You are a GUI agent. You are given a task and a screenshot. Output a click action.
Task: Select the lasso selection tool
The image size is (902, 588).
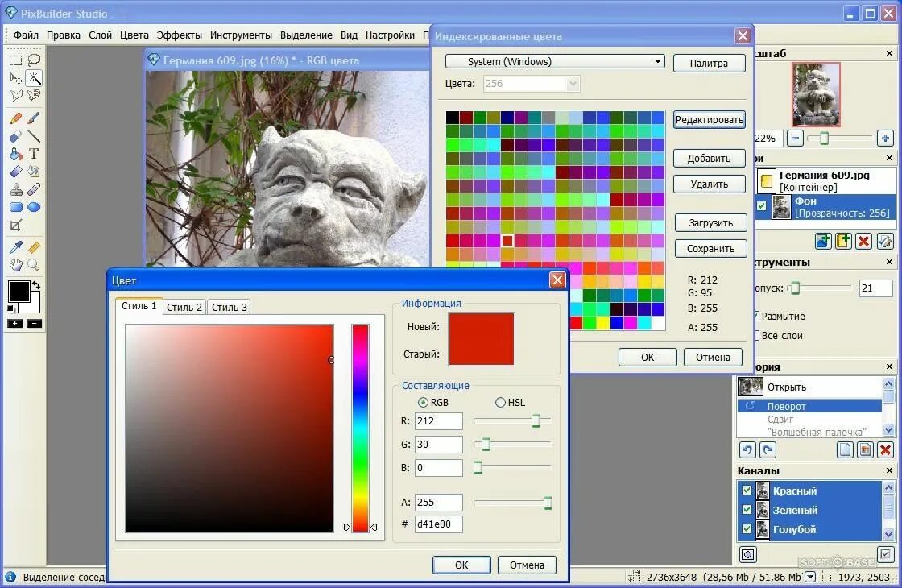(34, 60)
